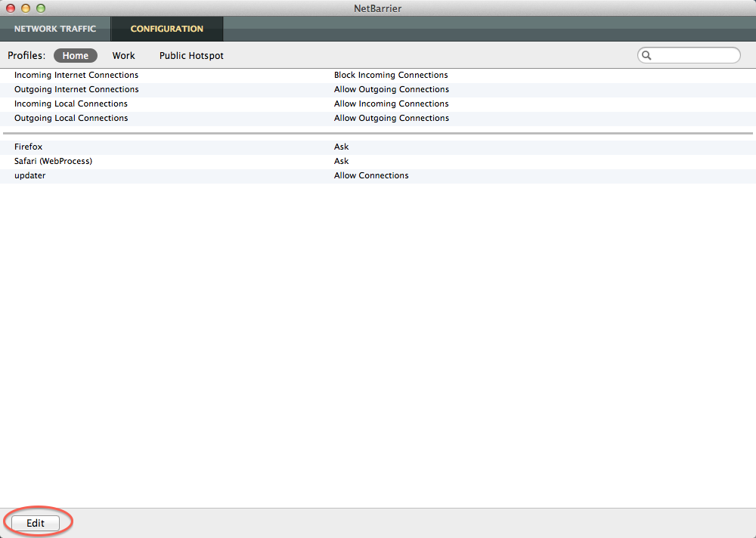This screenshot has height=538, width=756.
Task: Select the updater application row
Action: pos(378,176)
